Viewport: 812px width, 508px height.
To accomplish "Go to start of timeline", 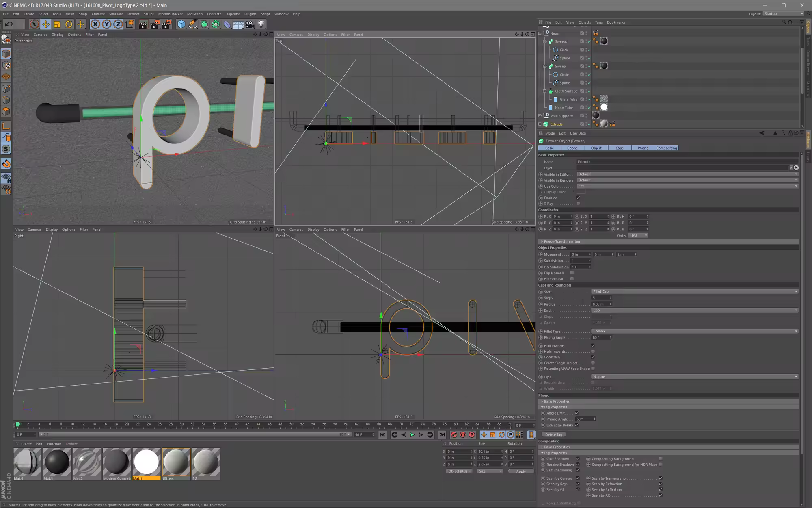I will point(382,435).
